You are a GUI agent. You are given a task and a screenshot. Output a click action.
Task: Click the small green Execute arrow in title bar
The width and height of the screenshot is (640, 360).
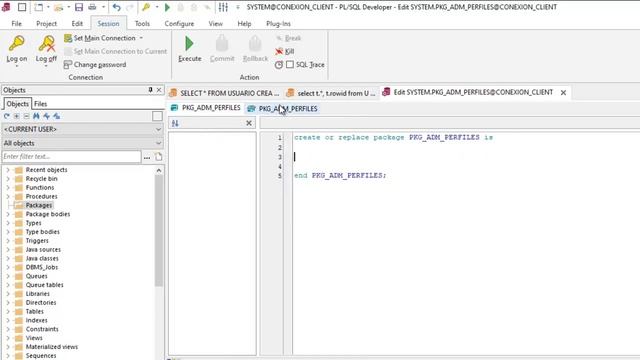[x=167, y=7]
